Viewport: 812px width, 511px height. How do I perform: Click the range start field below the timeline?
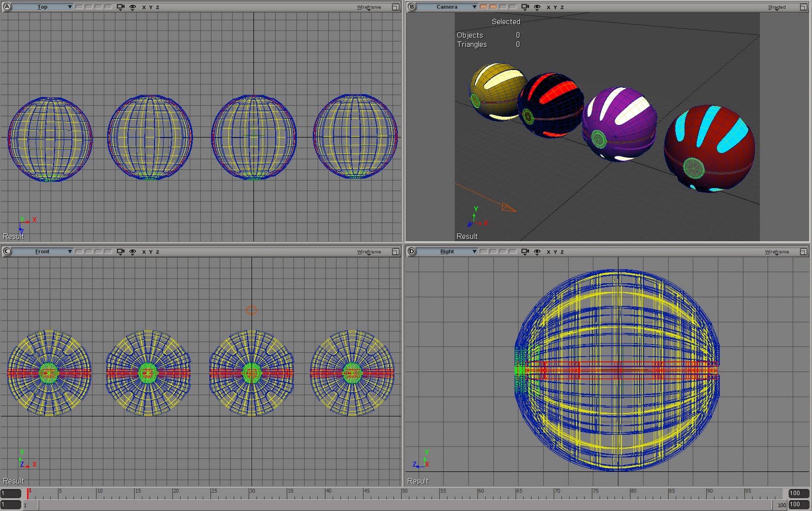[11, 504]
